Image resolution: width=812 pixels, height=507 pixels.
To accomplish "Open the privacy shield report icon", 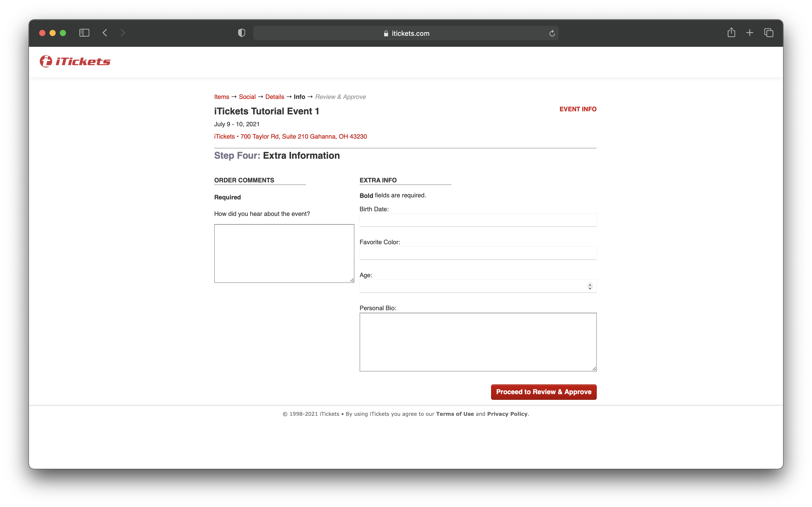I will coord(242,33).
